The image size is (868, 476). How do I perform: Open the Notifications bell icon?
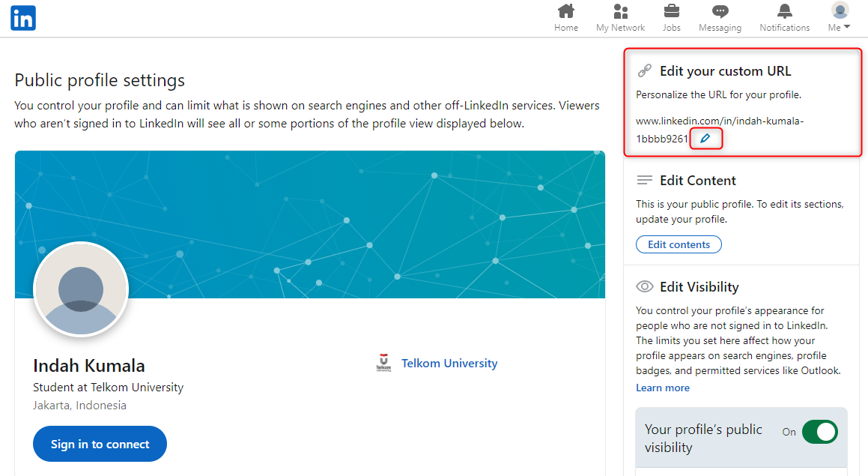coord(784,11)
